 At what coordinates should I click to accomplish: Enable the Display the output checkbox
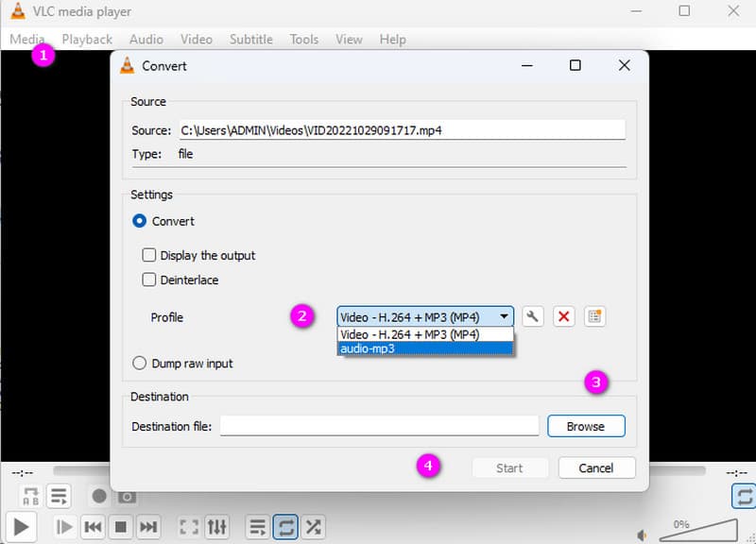click(x=149, y=255)
